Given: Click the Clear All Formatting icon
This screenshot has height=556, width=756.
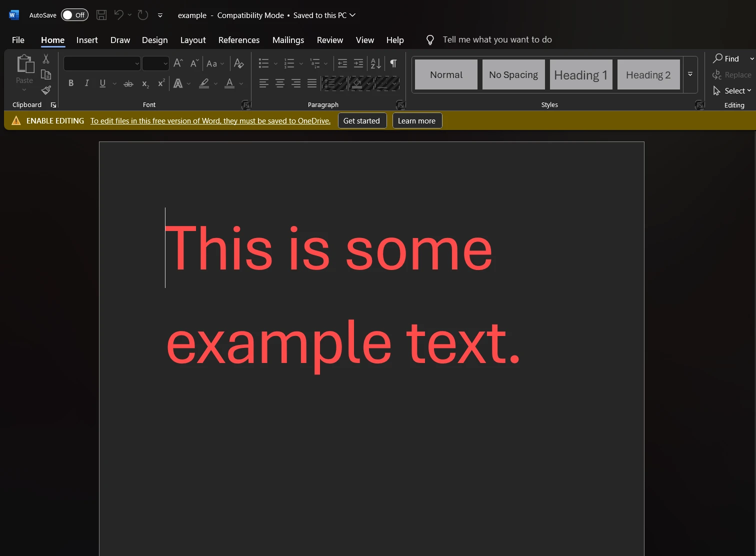Looking at the screenshot, I should (239, 63).
